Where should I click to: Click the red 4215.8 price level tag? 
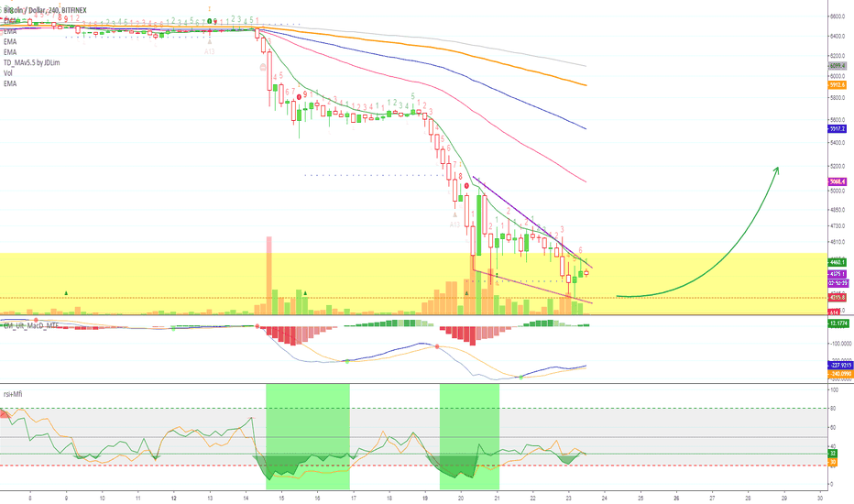coord(838,298)
